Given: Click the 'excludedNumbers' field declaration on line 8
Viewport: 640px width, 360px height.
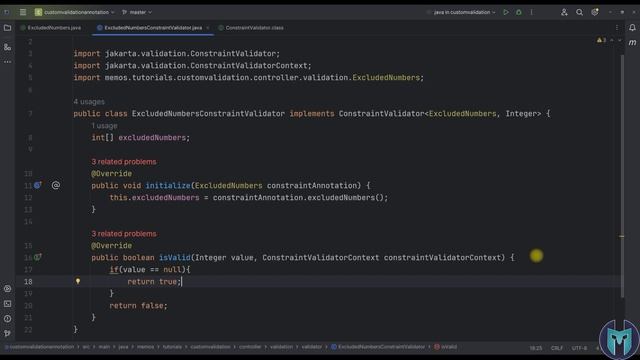Looking at the screenshot, I should (152, 138).
